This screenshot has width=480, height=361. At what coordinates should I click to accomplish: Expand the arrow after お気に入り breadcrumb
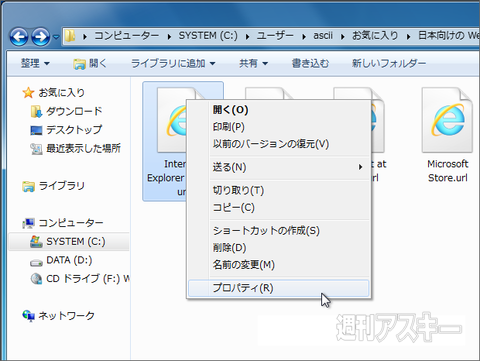click(x=408, y=36)
